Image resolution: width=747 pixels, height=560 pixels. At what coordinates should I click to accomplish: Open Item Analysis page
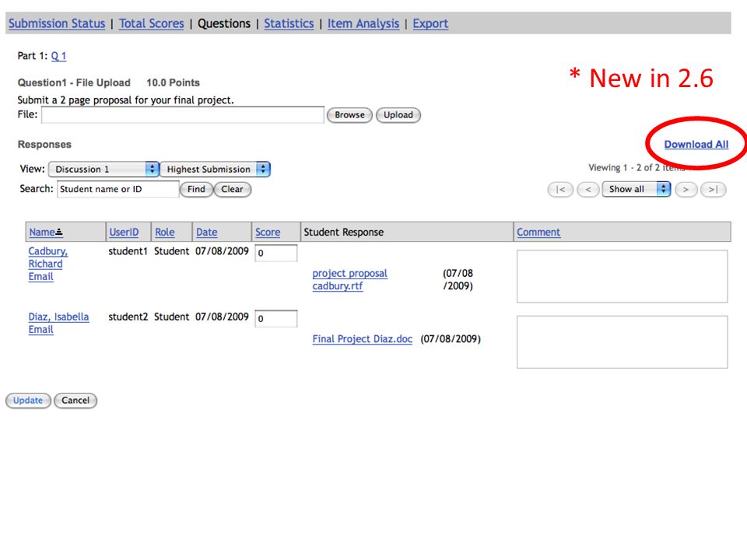point(363,23)
